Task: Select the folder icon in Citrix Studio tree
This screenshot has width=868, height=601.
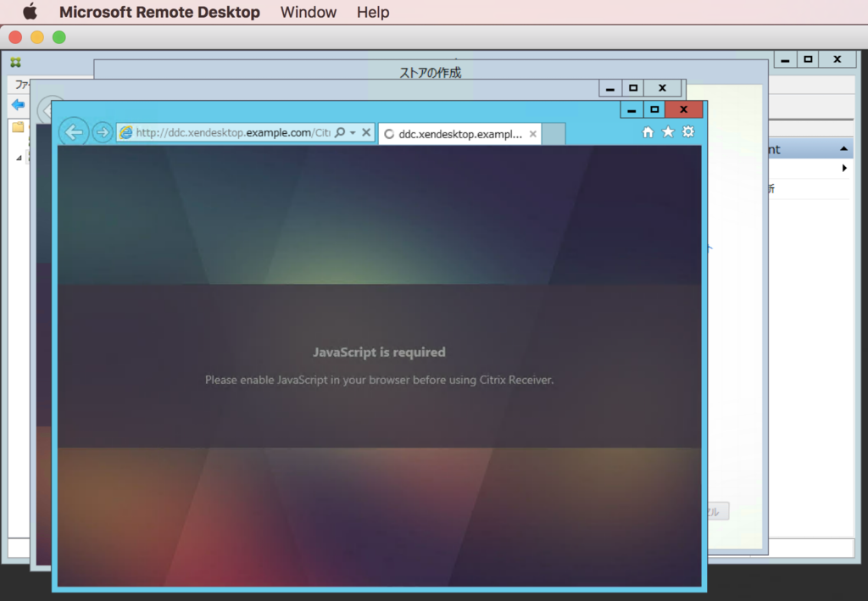Action: 18,127
